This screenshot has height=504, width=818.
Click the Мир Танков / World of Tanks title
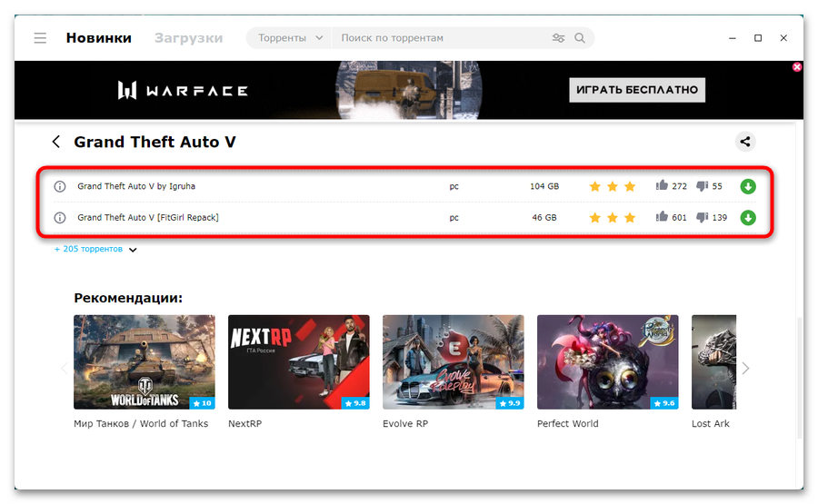[x=141, y=424]
